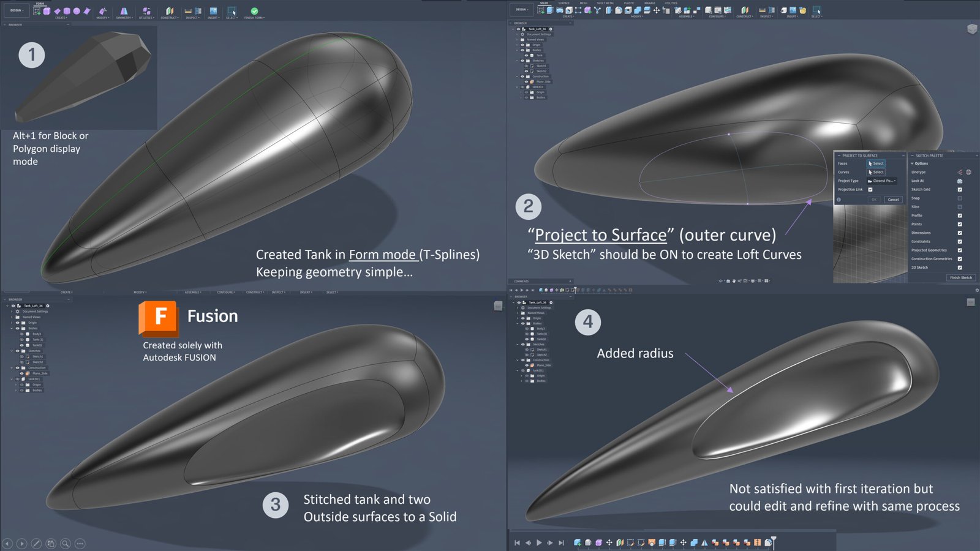Image resolution: width=980 pixels, height=551 pixels.
Task: Switch to the Surface tab
Action: [x=563, y=3]
